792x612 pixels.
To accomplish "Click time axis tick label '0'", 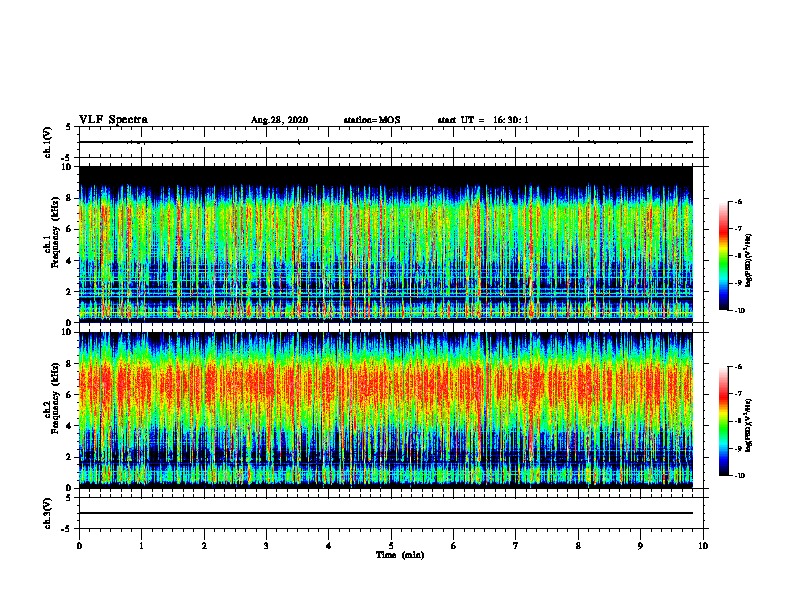I will [79, 546].
